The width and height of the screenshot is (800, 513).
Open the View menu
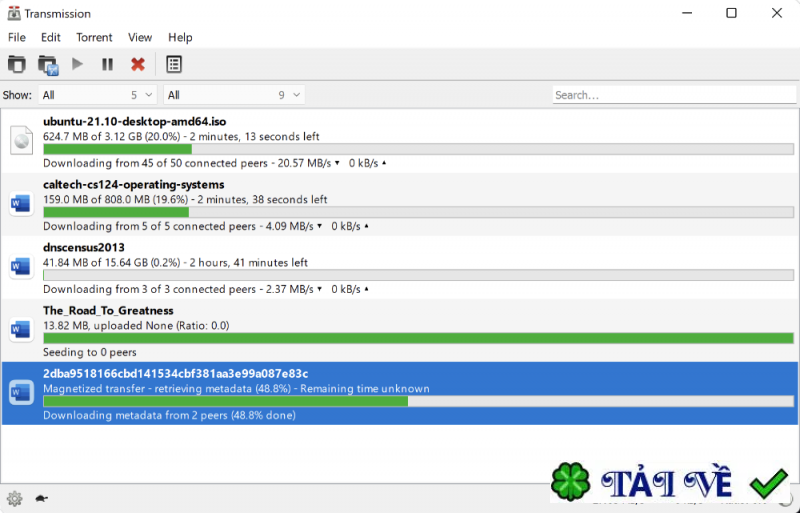coord(140,37)
